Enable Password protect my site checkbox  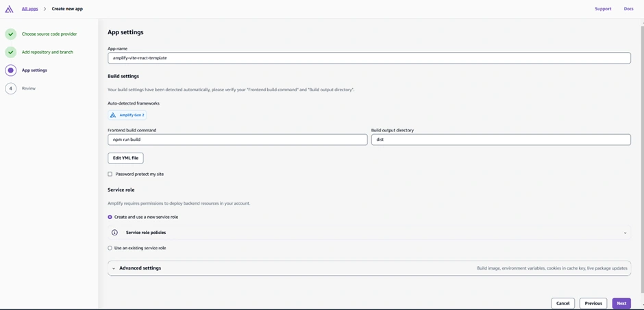point(110,174)
